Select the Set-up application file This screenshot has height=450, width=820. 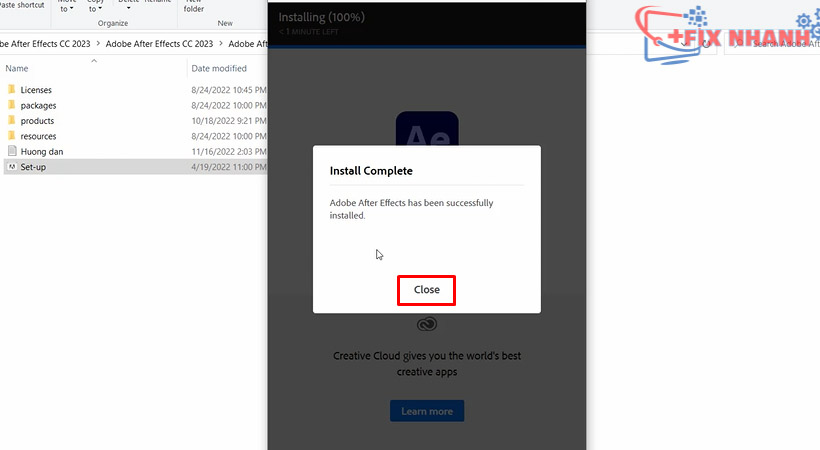pyautogui.click(x=33, y=167)
